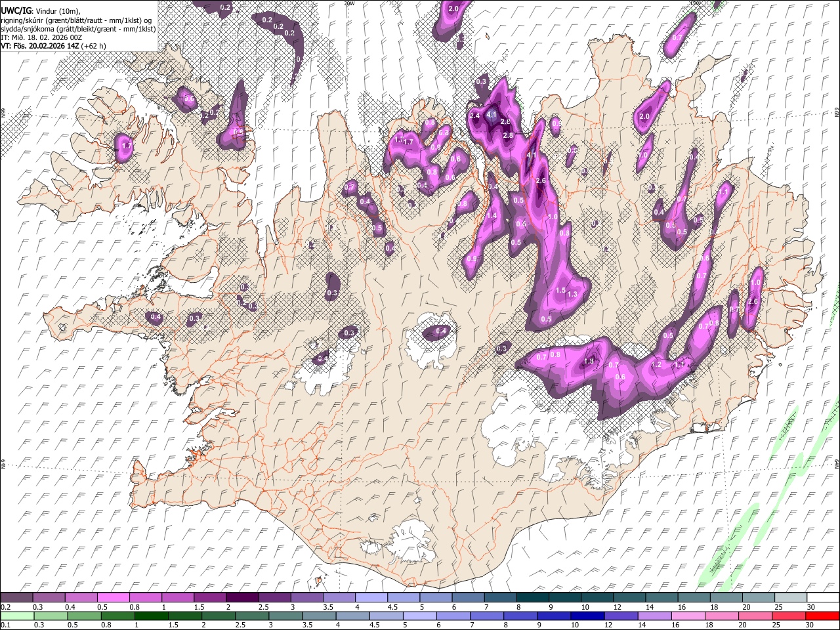Screen dimensions: 840x630
Task: Click the 12 label in the upper legend row
Action: click(x=617, y=607)
